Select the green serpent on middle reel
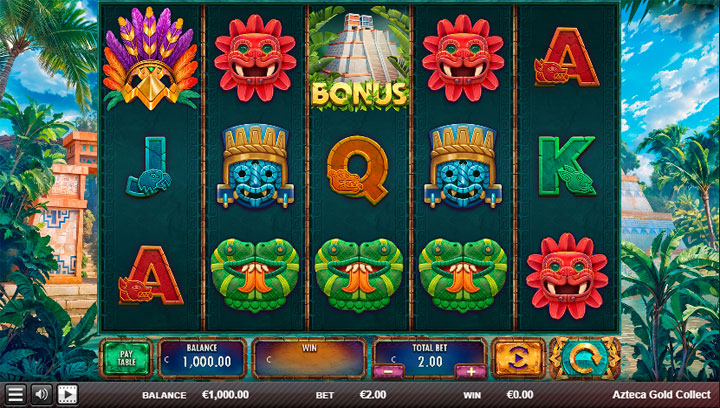This screenshot has height=408, width=720. pos(359,274)
